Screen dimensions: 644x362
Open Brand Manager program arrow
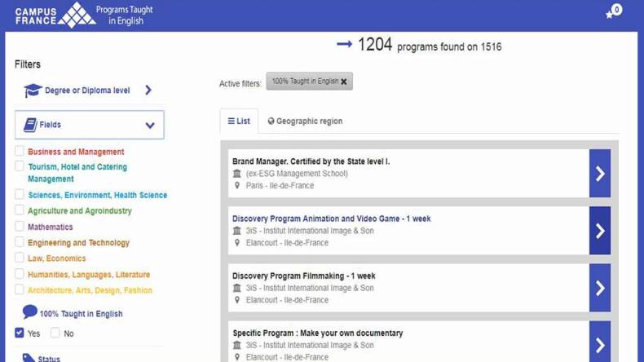599,173
